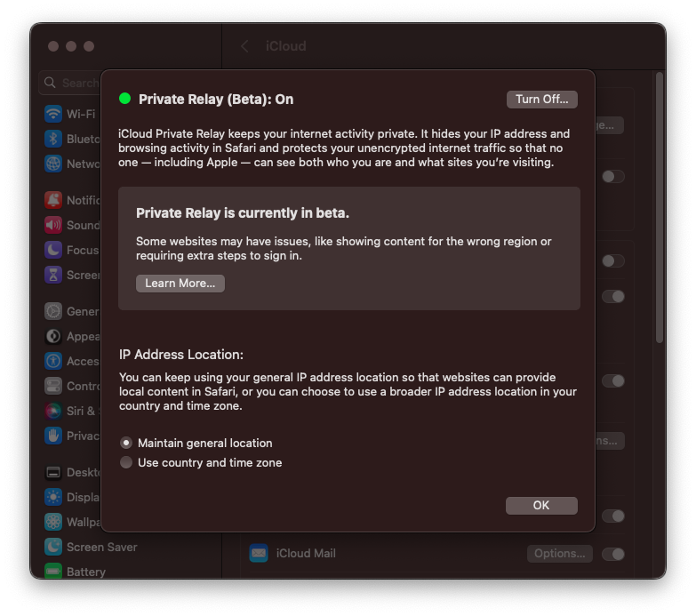Open Desktop & Dock icon in sidebar
This screenshot has height=616, width=696.
pos(53,472)
